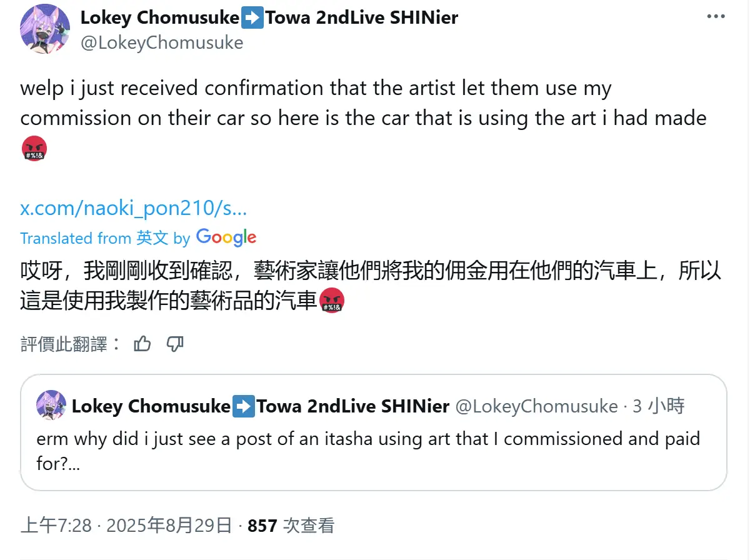750x560 pixels.
Task: Click the 上午7:28 · 2025年8月29日 timestamp
Action: click(x=126, y=526)
